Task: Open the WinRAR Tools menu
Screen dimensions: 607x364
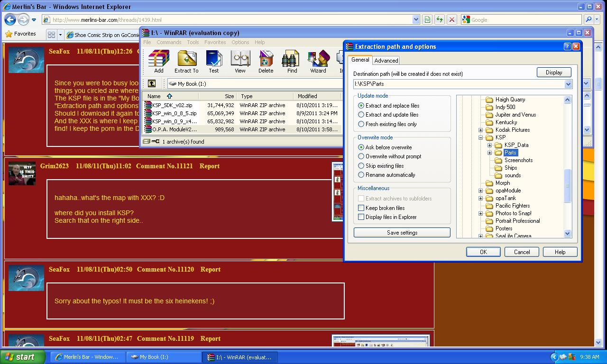Action: coord(193,42)
